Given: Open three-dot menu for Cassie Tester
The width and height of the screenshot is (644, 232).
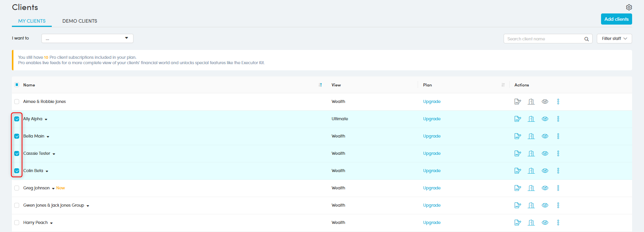Looking at the screenshot, I should point(558,154).
